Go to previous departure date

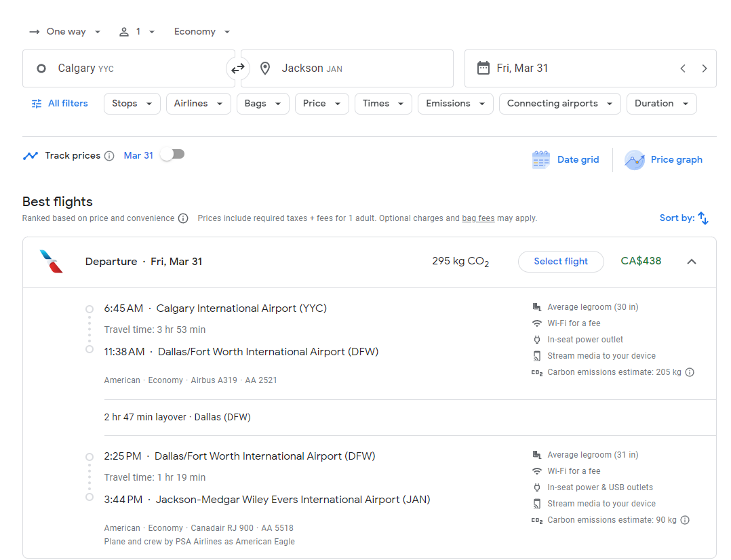pos(683,68)
